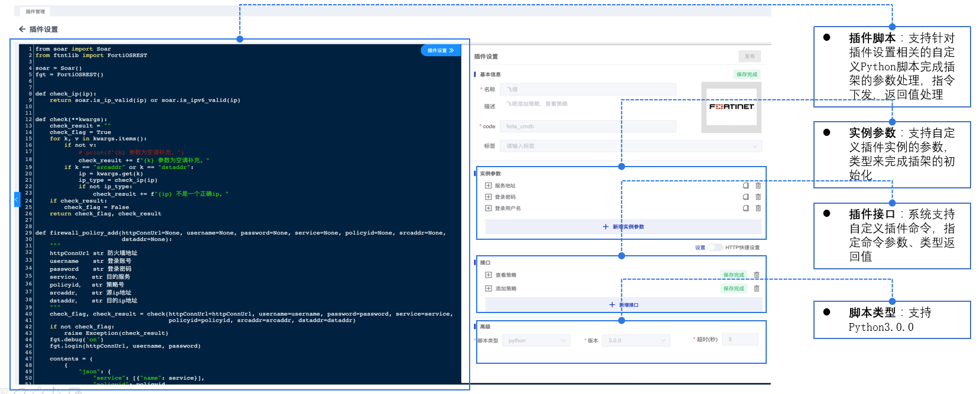Delete the 登录用户名 parameter via trash icon
980x394 pixels.
coord(758,208)
